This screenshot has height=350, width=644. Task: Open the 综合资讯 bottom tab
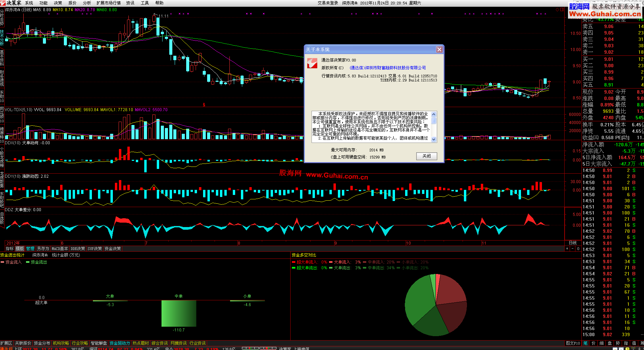pyautogui.click(x=159, y=343)
